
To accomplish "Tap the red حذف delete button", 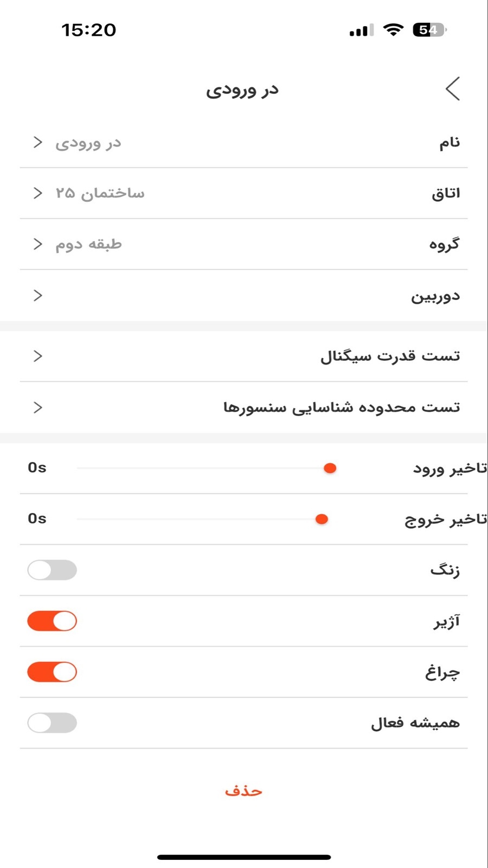I will 243,791.
